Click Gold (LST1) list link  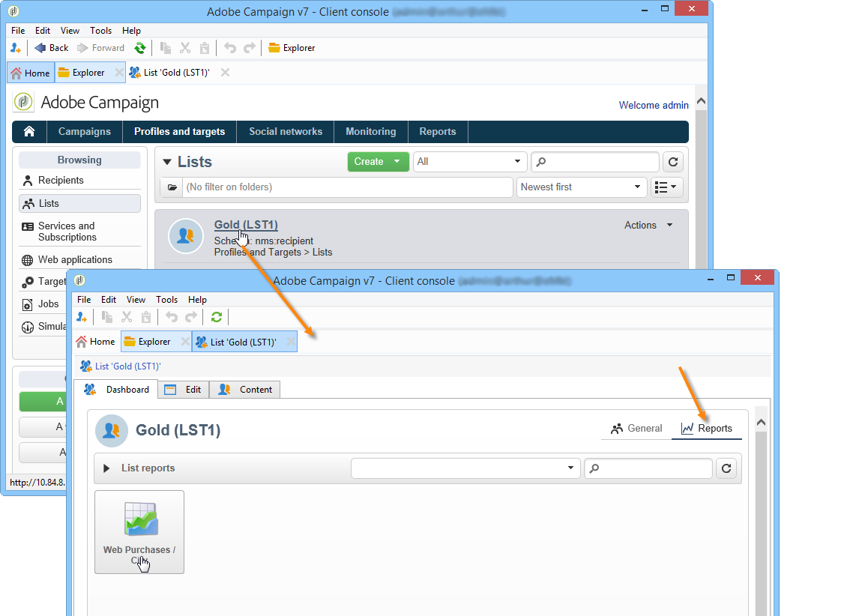click(246, 225)
